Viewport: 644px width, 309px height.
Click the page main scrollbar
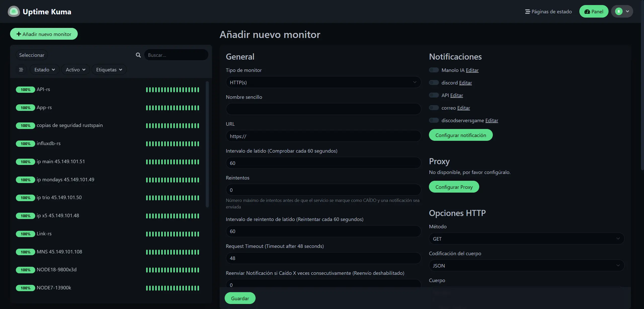[642, 85]
